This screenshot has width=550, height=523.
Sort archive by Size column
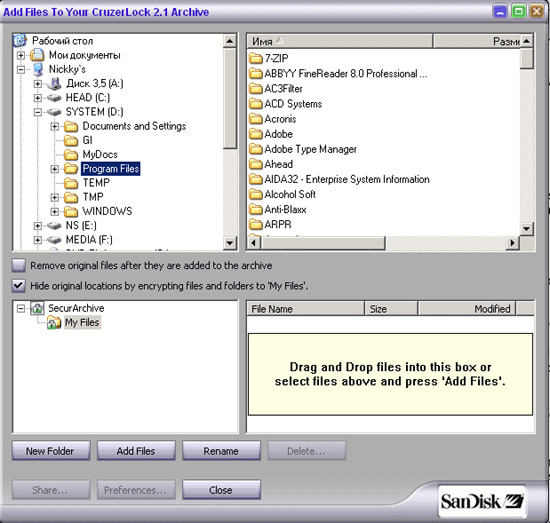[391, 309]
